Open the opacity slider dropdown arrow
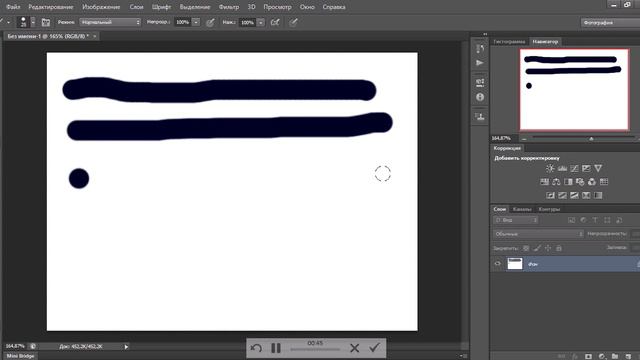The width and height of the screenshot is (640, 360). tap(196, 22)
